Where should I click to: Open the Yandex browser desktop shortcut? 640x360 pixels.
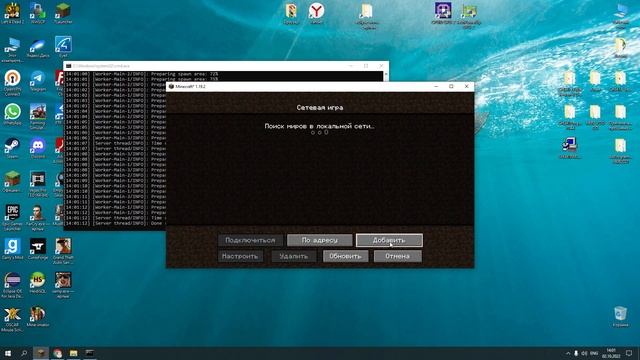[x=316, y=13]
